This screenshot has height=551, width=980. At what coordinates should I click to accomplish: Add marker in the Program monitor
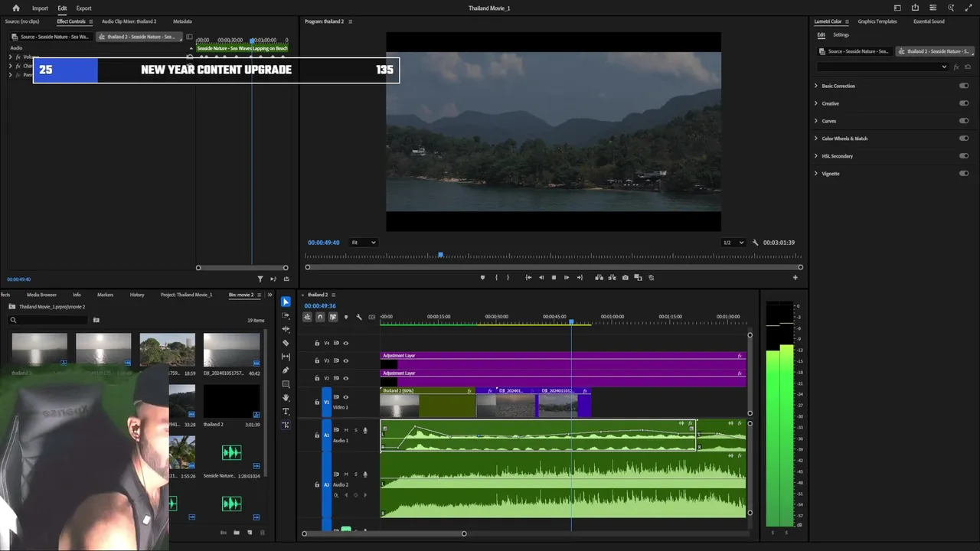point(482,278)
